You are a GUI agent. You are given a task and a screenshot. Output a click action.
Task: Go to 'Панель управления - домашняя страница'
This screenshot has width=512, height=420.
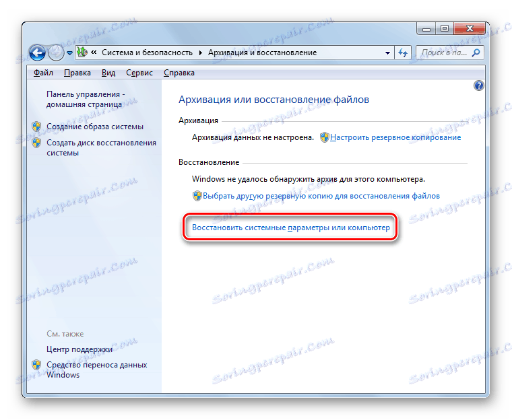pos(86,99)
